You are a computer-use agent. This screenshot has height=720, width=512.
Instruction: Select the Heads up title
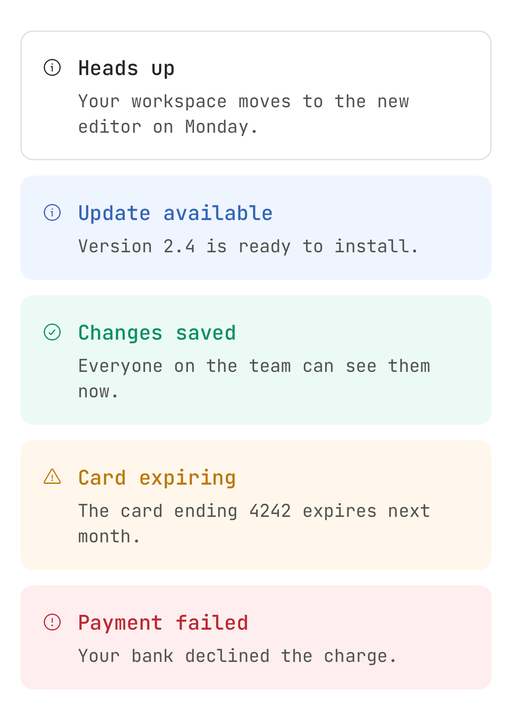point(126,68)
